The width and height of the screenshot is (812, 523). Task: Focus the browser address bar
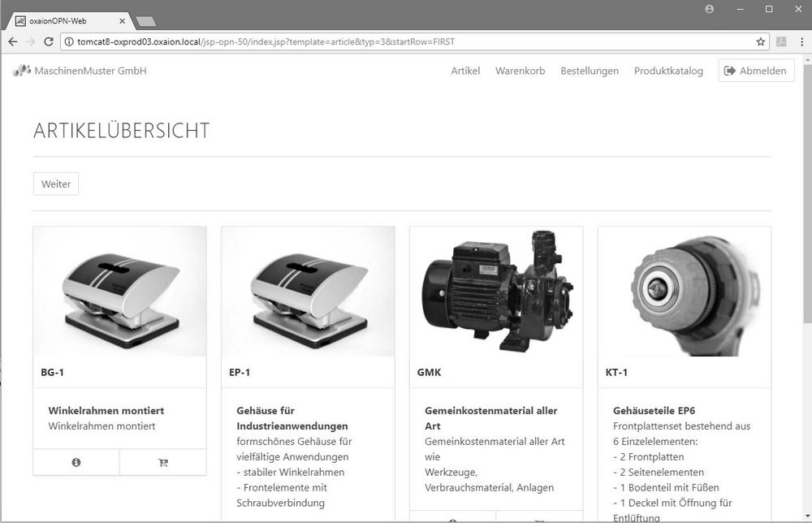click(406, 41)
